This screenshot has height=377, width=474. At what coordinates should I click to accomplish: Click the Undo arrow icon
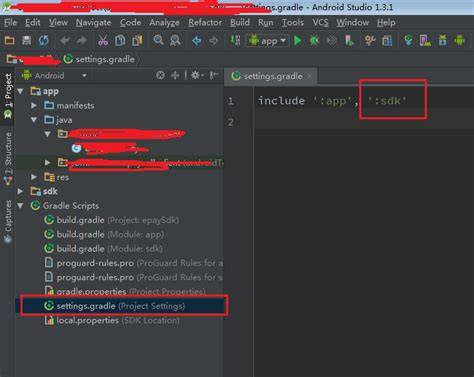pyautogui.click(x=65, y=41)
